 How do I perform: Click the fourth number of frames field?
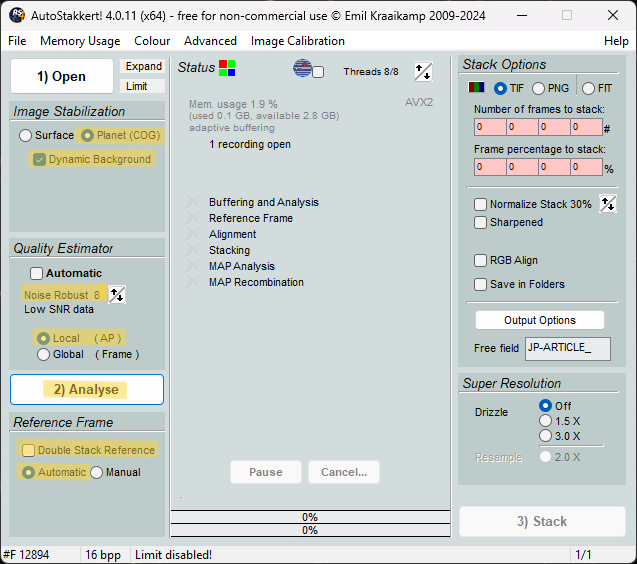click(586, 127)
